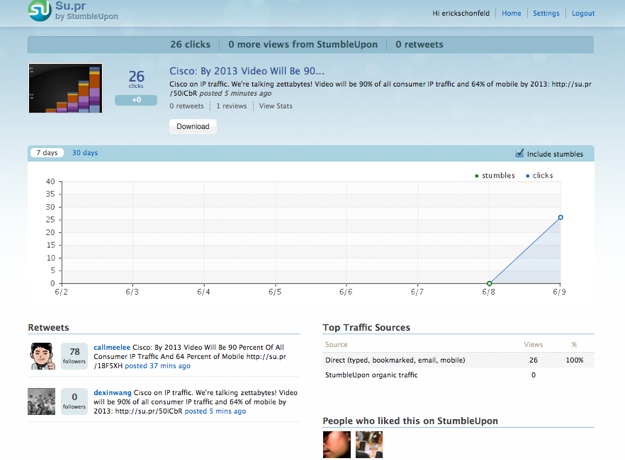The image size is (625, 460).
Task: Log out using the Logout link
Action: [583, 13]
